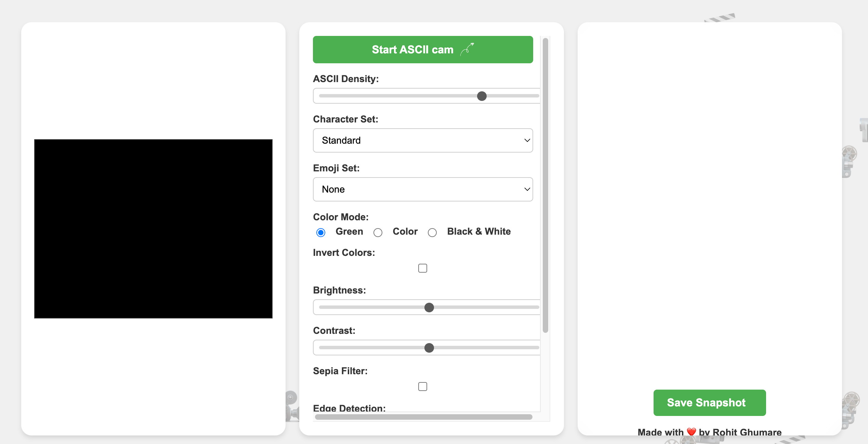Click the 'Brightness:' label
Screen dimensions: 868x444
click(339, 290)
